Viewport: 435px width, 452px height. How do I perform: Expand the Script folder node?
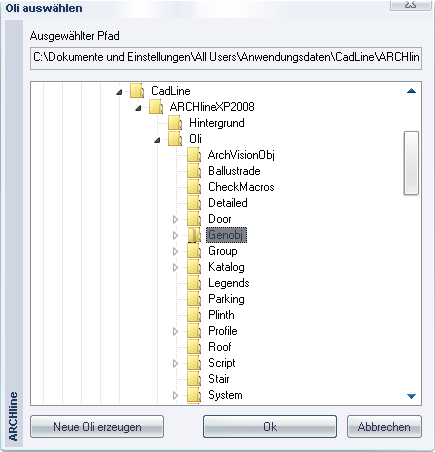[175, 363]
